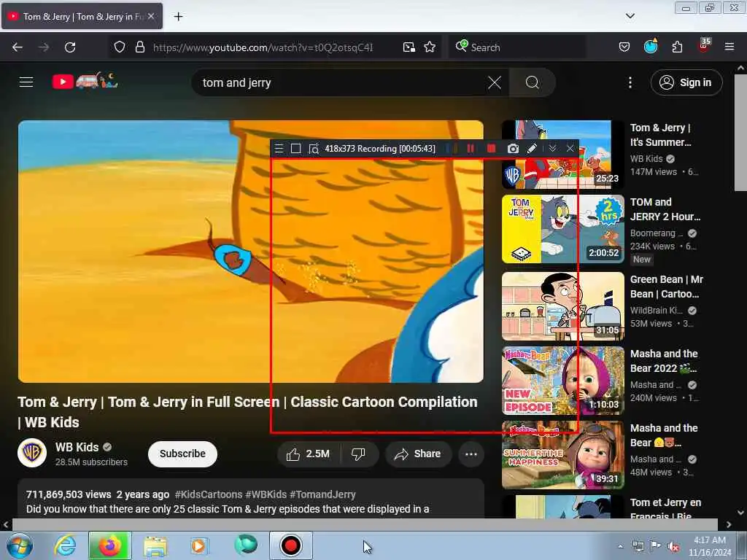Screen dimensions: 747x560
Task: Subscribe to WB Kids channel
Action: 182,454
